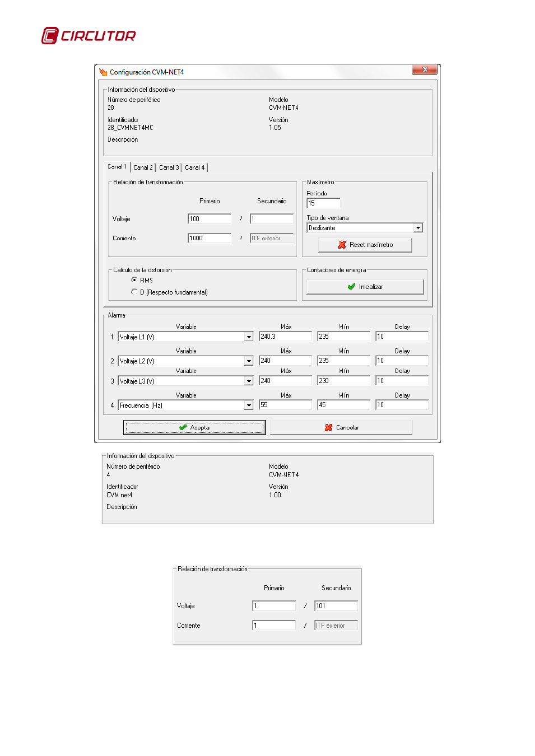Click the green check icon on Aceptar
535x756 pixels.
click(x=183, y=427)
